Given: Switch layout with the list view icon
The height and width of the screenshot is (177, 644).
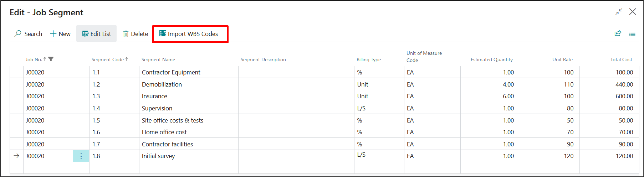Looking at the screenshot, I should (632, 34).
